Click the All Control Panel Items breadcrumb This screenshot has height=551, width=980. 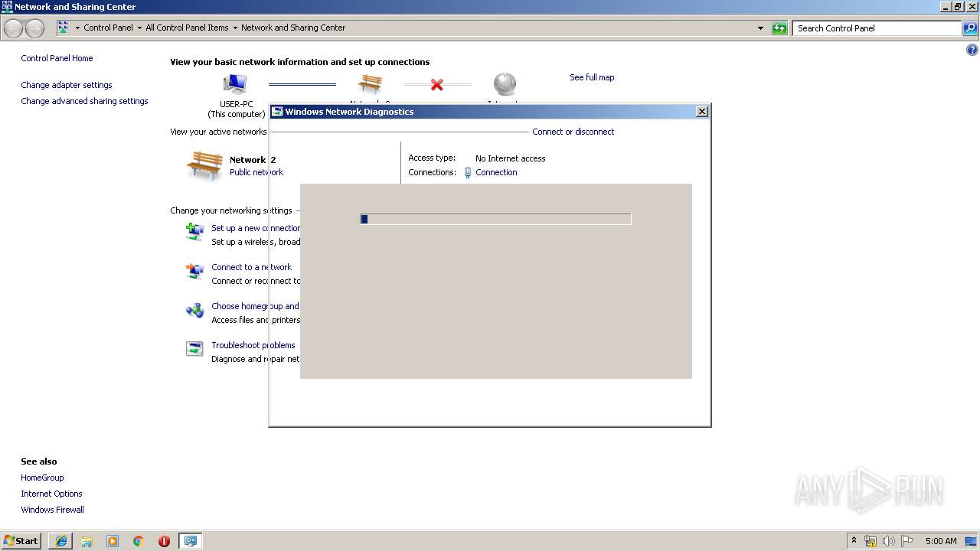point(187,28)
